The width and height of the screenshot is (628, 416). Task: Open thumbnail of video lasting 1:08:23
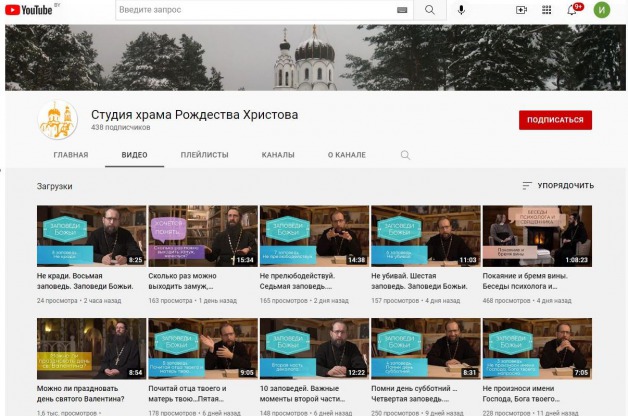(x=537, y=236)
